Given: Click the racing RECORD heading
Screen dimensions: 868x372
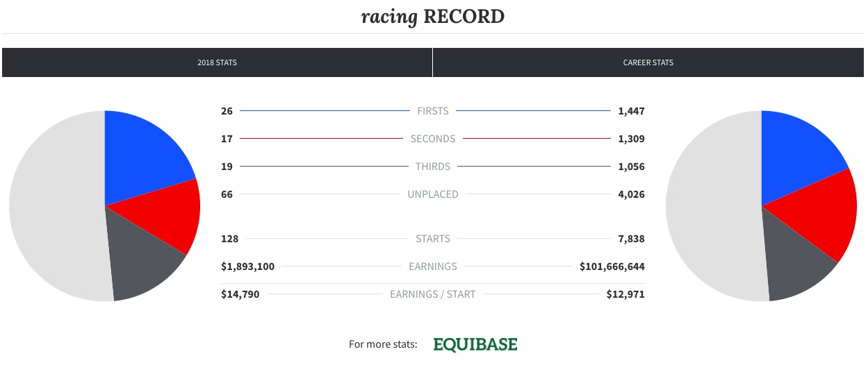Looking at the screenshot, I should pyautogui.click(x=433, y=17).
